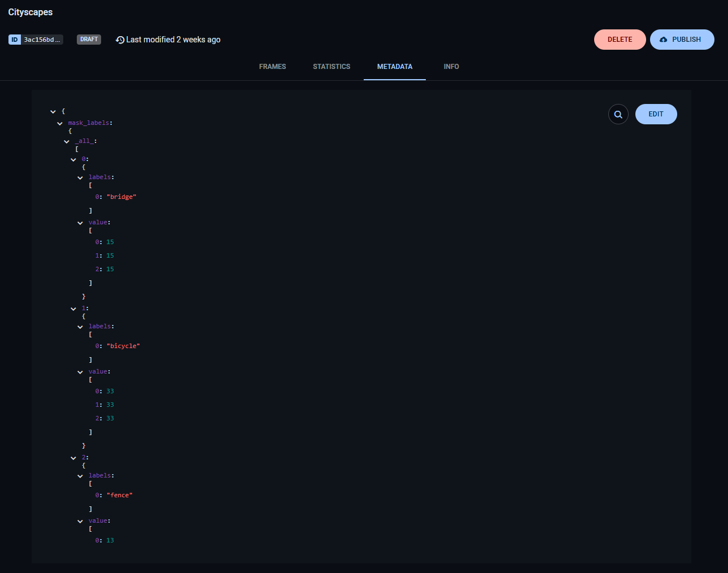Click the cloud upload icon on Publish

[x=663, y=40]
